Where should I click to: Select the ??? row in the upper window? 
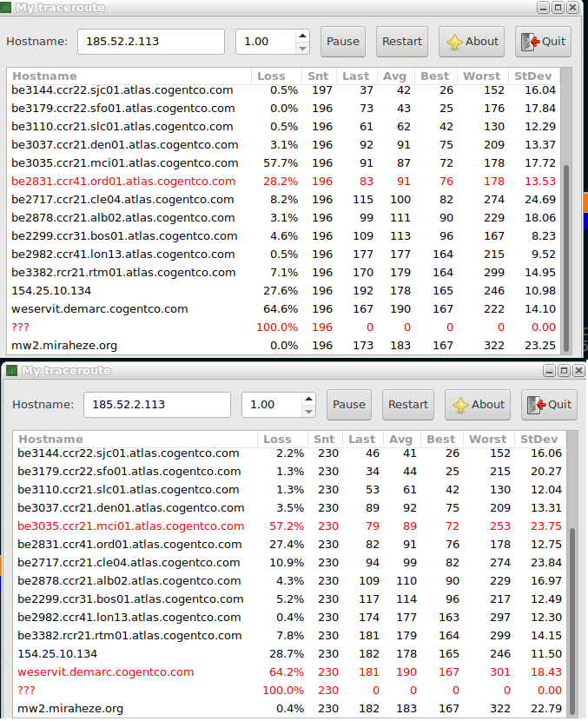[x=284, y=327]
